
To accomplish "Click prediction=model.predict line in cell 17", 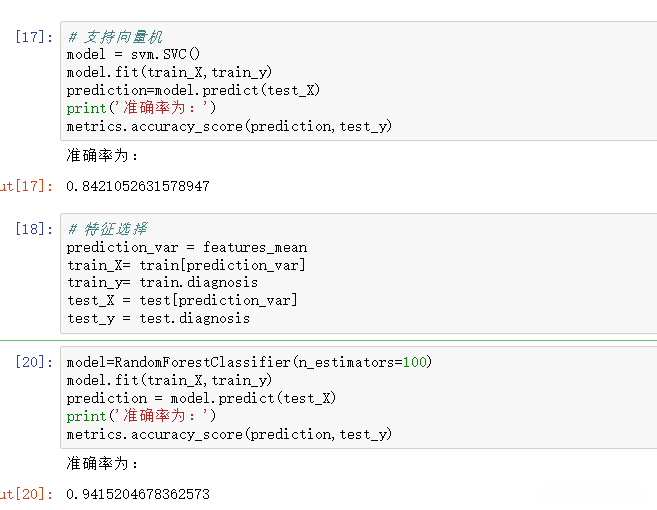I will tap(193, 90).
